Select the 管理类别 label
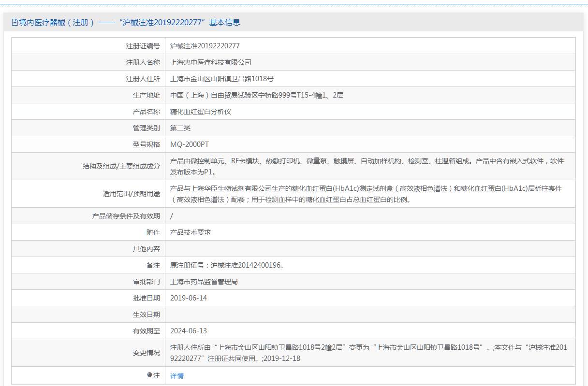 [x=147, y=128]
